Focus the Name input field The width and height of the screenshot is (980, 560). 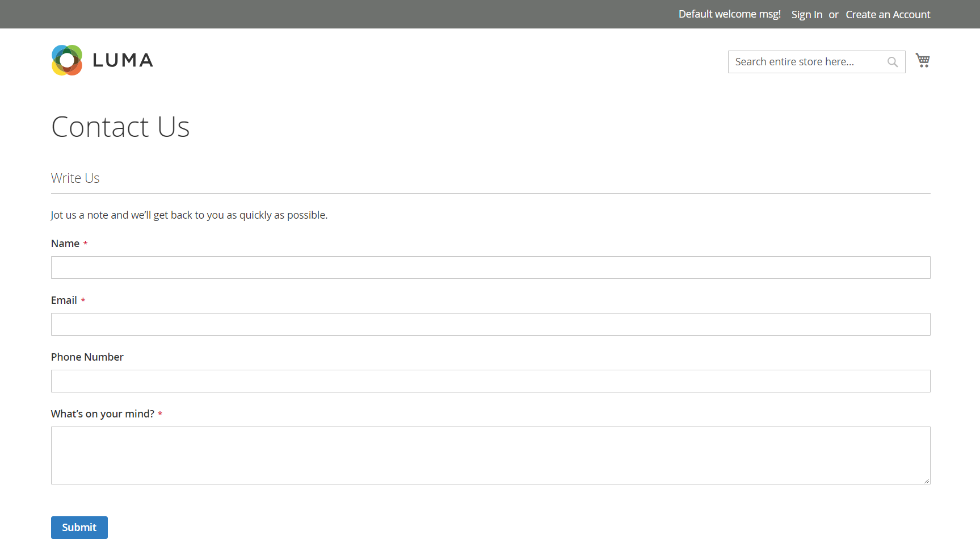click(x=491, y=268)
